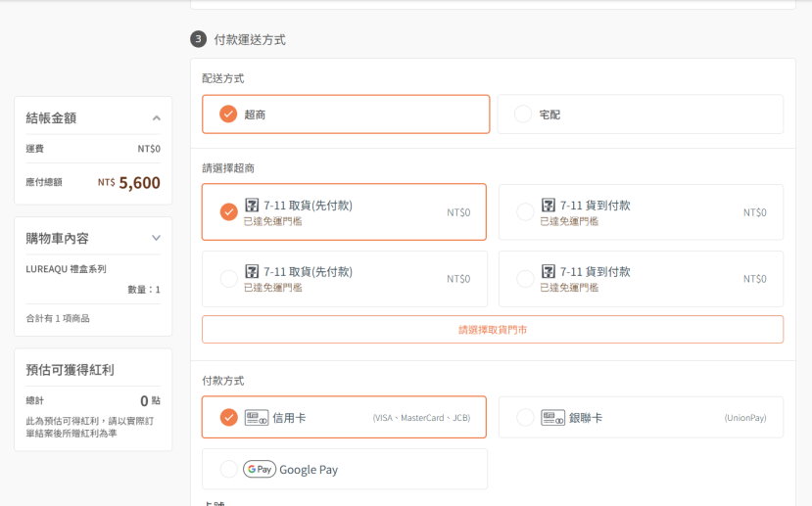Click the 總計 label in bonus panel
Image resolution: width=812 pixels, height=506 pixels.
(35, 400)
